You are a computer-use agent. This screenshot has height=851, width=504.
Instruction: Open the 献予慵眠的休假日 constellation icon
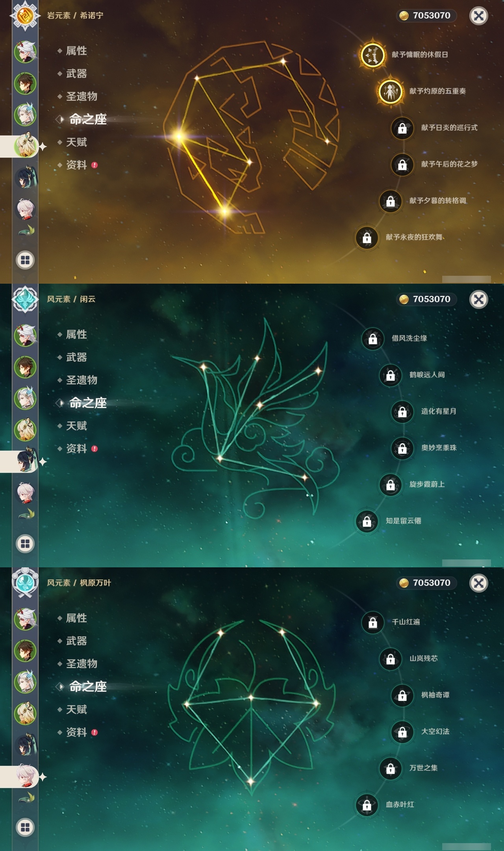372,55
